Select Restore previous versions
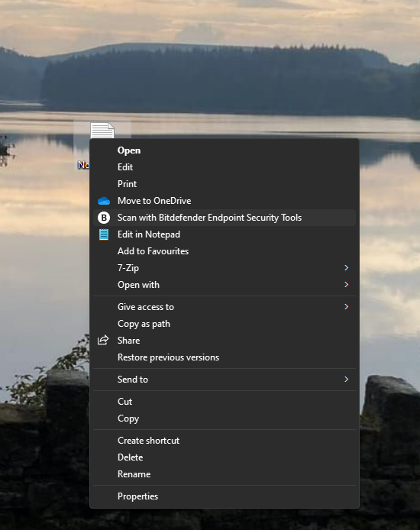The image size is (420, 530). (225, 357)
